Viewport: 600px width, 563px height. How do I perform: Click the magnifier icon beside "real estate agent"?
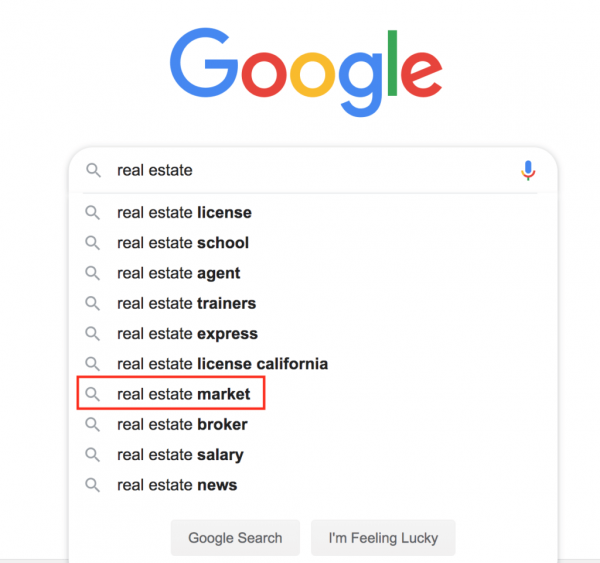93,273
